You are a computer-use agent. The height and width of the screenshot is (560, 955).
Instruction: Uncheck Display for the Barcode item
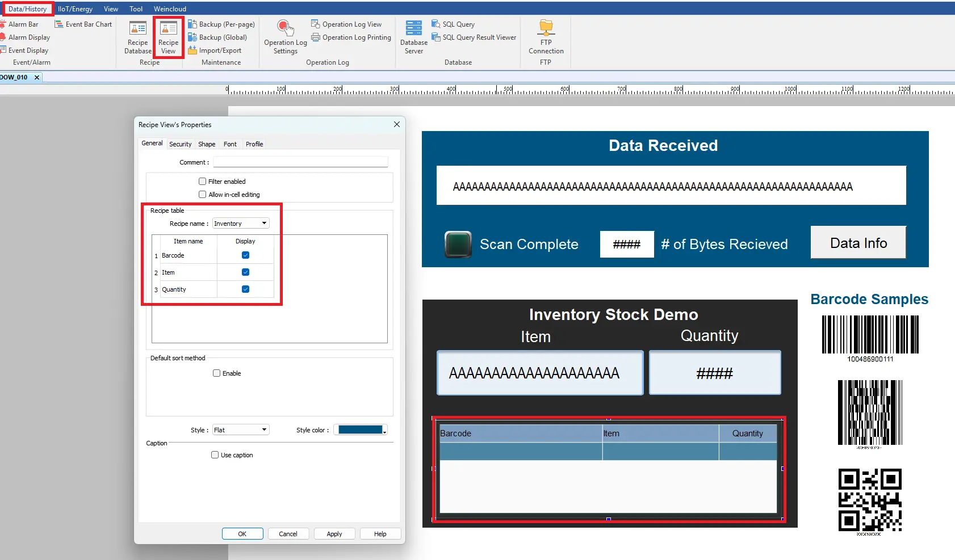pos(245,255)
